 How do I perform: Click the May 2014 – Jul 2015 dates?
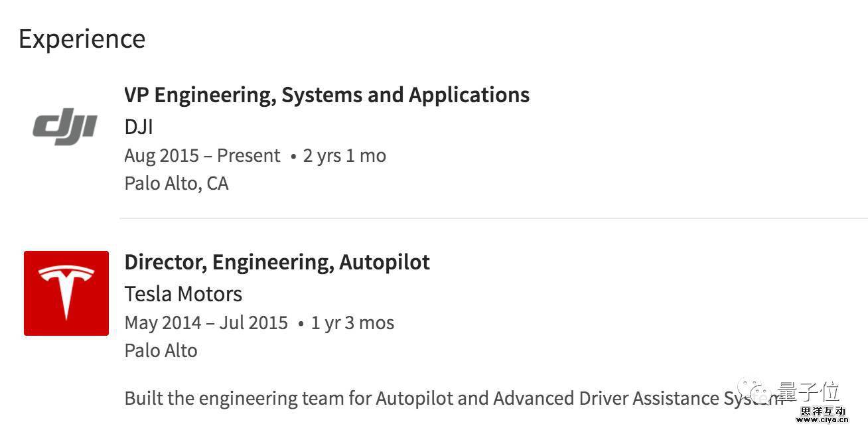(206, 322)
